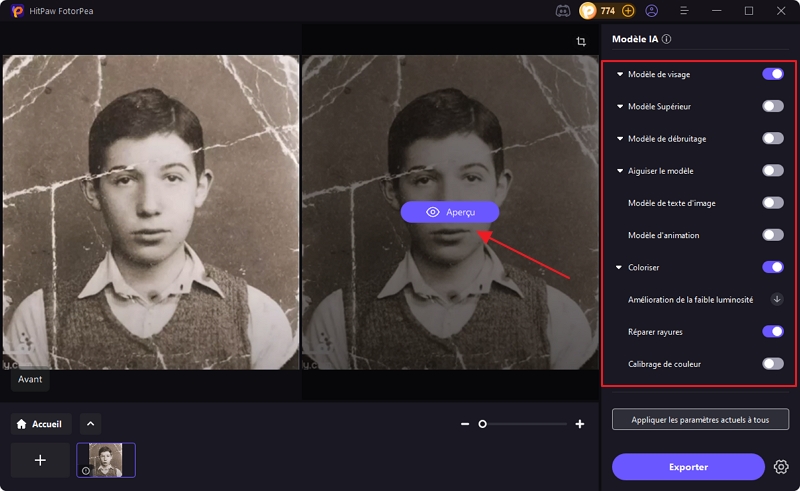800x491 pixels.
Task: Click the HitPaw FotorPea logo icon
Action: [x=17, y=11]
